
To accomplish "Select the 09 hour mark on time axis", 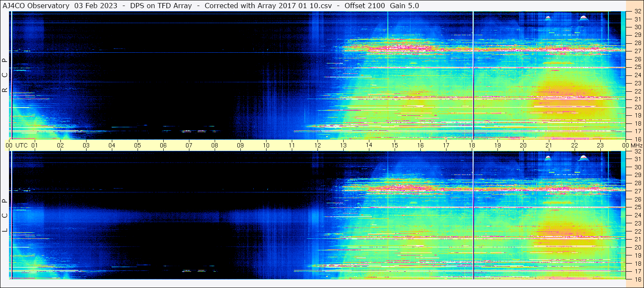I will click(240, 145).
